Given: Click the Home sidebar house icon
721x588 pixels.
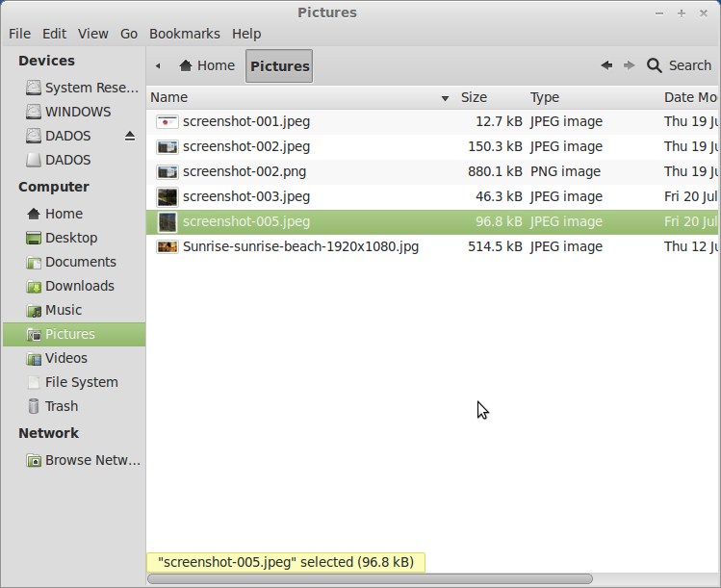Looking at the screenshot, I should (33, 214).
